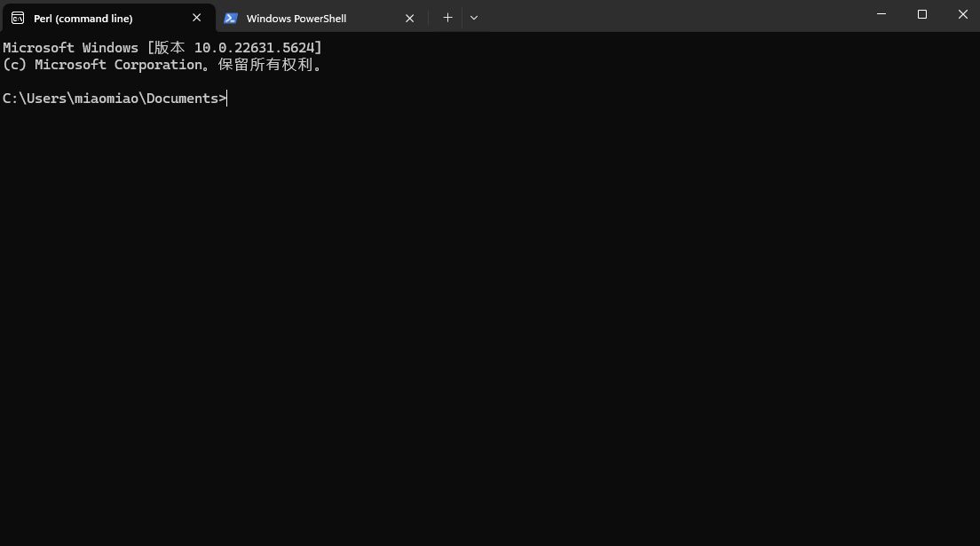Close the terminal window

tap(962, 14)
